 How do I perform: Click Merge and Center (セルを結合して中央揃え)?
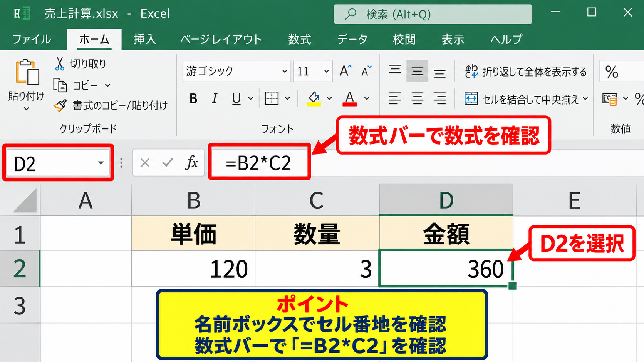pyautogui.click(x=527, y=99)
